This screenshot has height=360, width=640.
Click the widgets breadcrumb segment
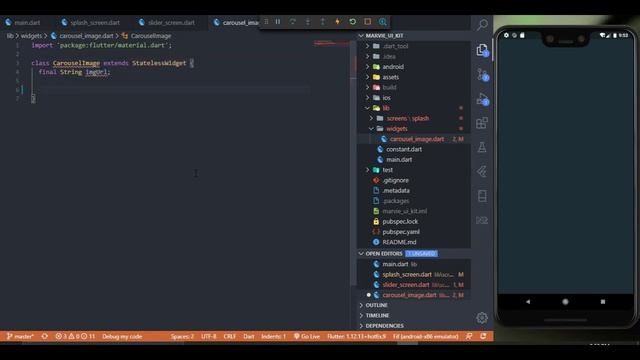31,36
